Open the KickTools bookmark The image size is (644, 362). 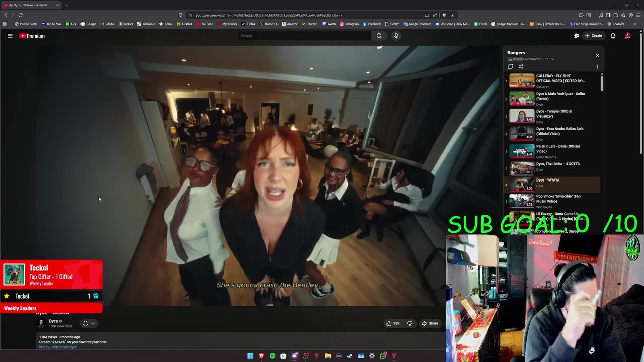146,24
